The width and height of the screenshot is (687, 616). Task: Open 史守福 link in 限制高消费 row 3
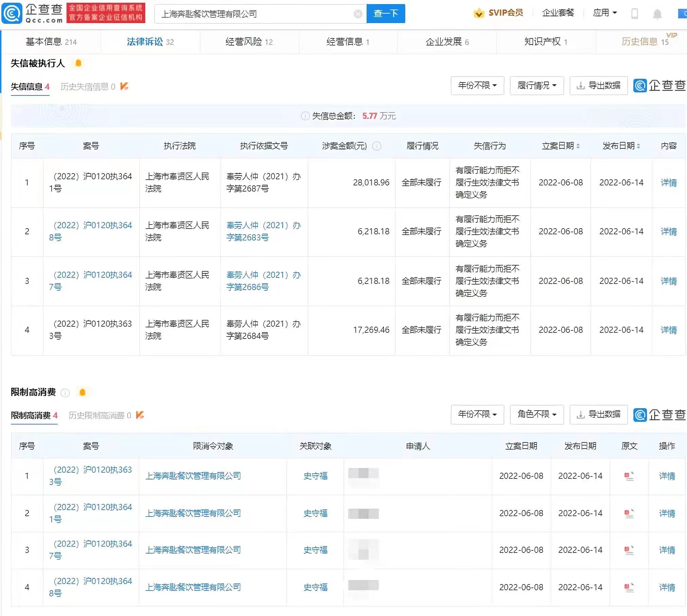click(x=315, y=550)
